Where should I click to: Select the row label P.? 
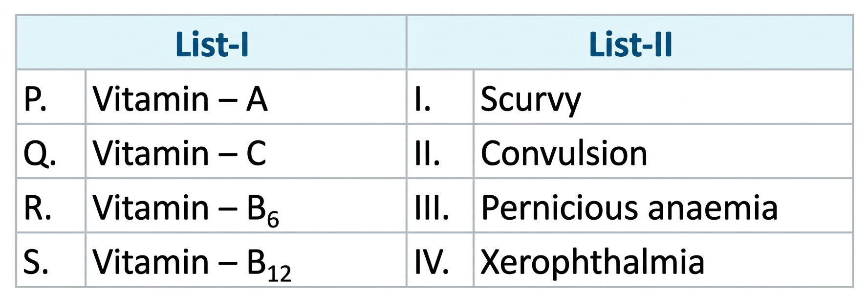[35, 99]
